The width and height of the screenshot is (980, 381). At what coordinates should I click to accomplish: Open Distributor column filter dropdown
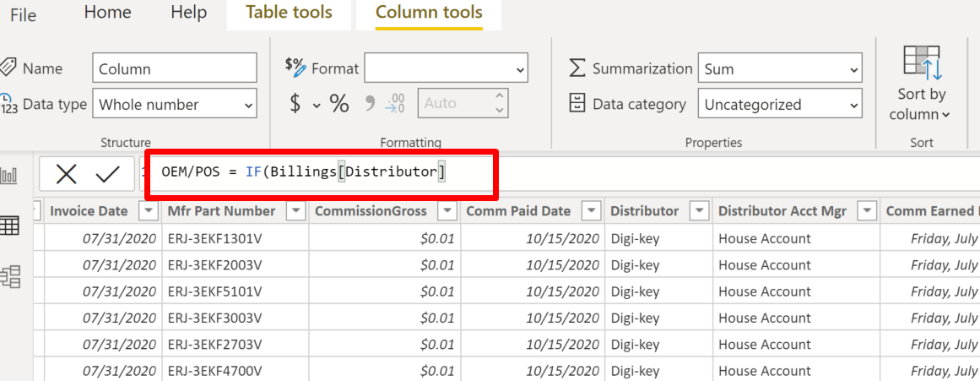point(700,211)
